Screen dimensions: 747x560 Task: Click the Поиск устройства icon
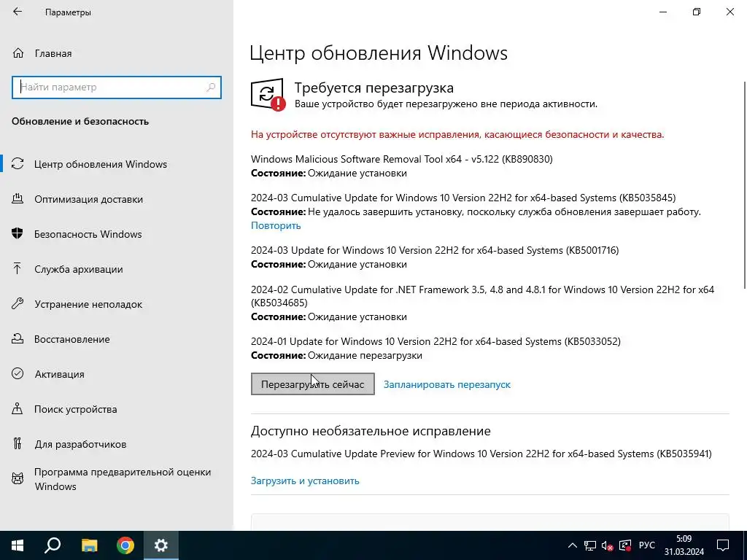(x=18, y=409)
